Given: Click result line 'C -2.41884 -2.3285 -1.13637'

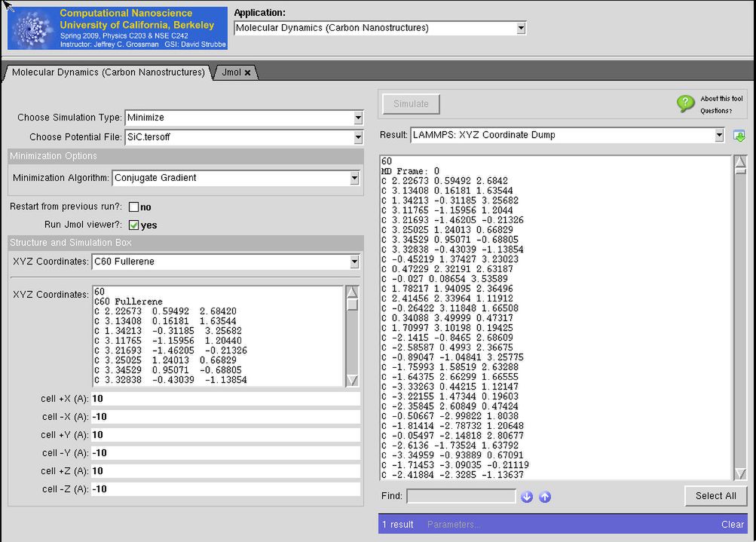Looking at the screenshot, I should [x=452, y=474].
